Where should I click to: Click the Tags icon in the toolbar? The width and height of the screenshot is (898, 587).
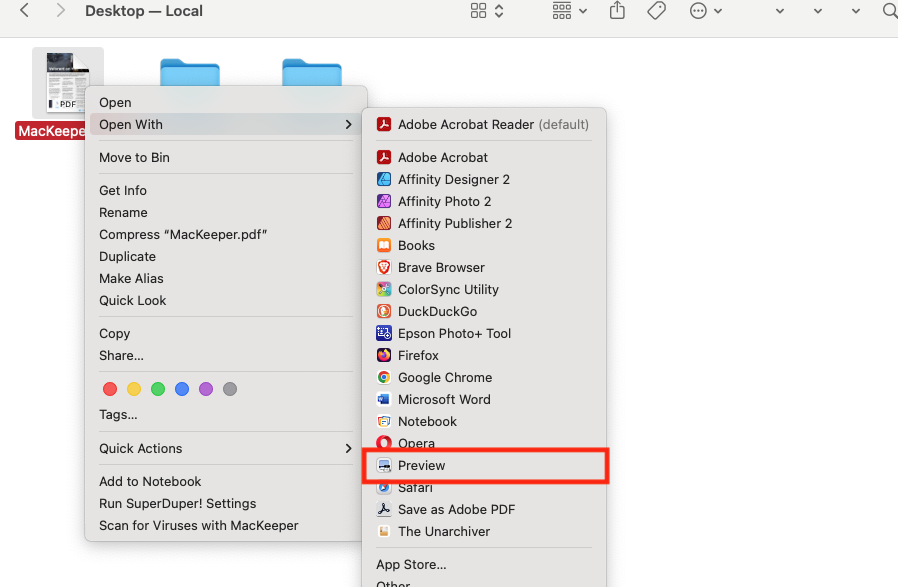point(656,11)
